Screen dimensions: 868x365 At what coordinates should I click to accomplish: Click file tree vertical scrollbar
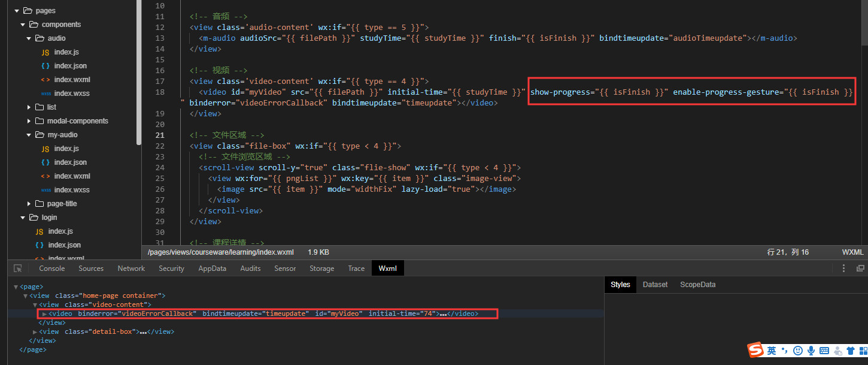coord(139,72)
